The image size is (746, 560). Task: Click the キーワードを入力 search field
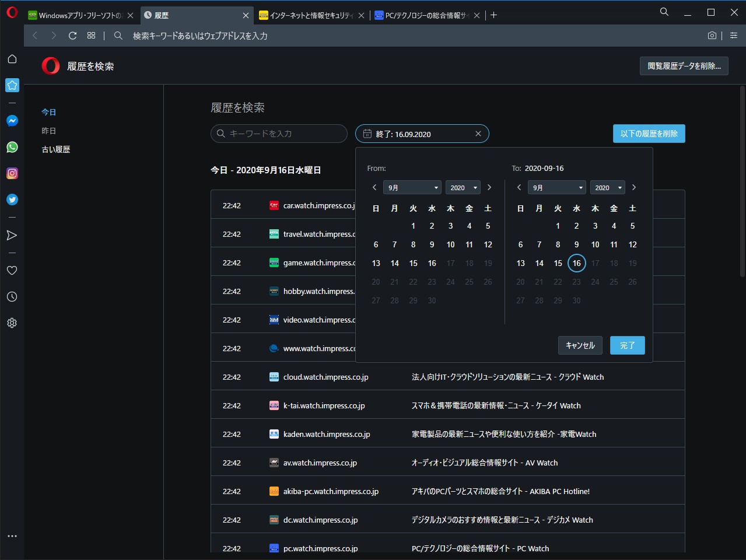279,134
